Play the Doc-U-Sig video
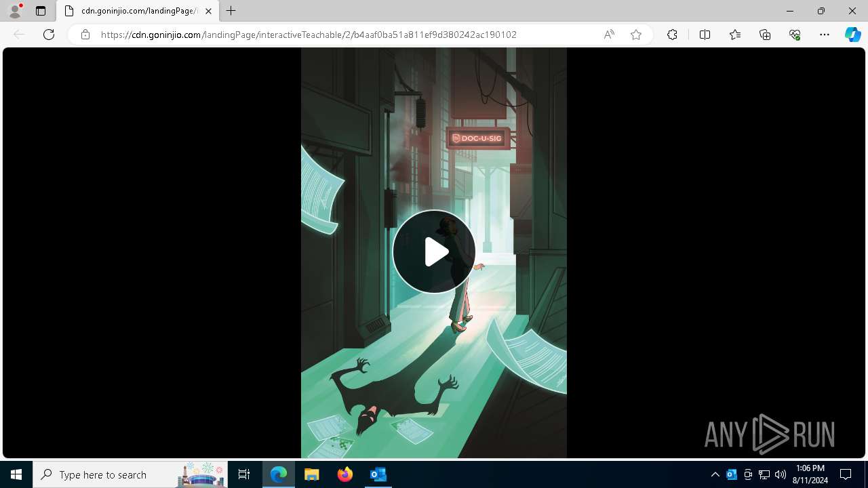Viewport: 868px width, 488px height. 434,251
